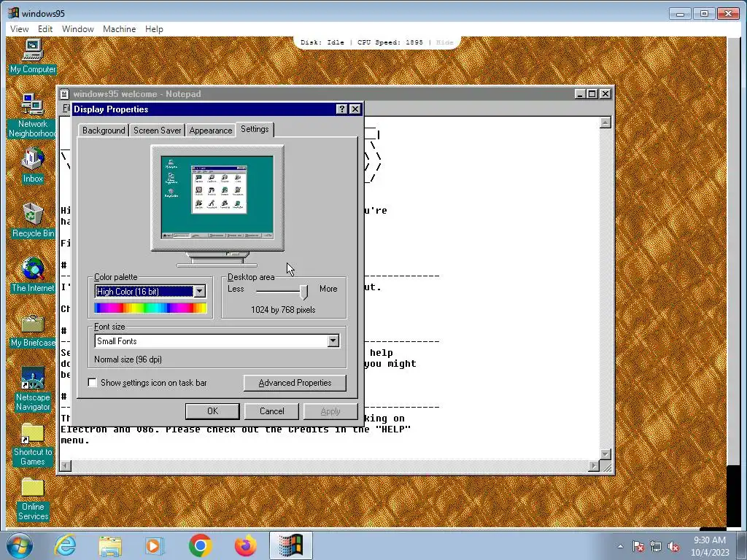Click Notepad vertical scrollbar down arrow
The width and height of the screenshot is (747, 560).
tap(605, 454)
